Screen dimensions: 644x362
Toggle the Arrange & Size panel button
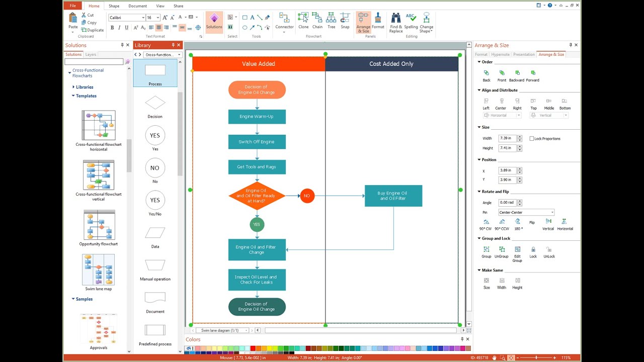(x=363, y=23)
